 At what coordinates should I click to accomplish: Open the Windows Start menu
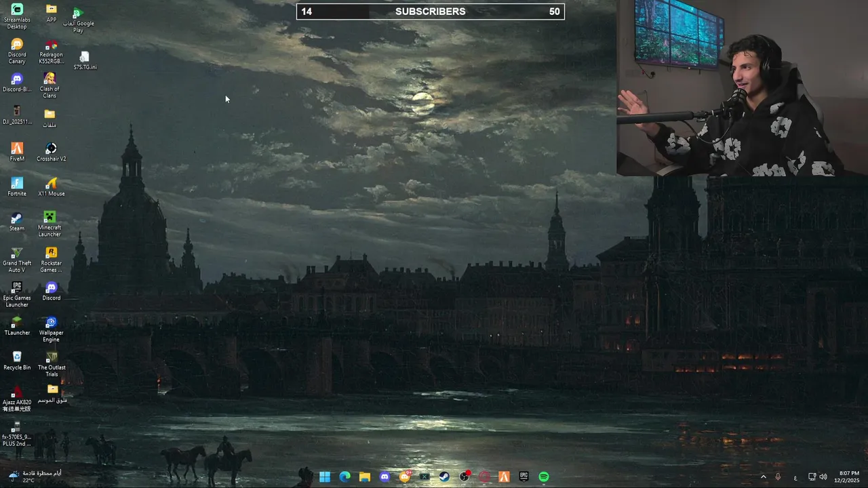coord(325,477)
